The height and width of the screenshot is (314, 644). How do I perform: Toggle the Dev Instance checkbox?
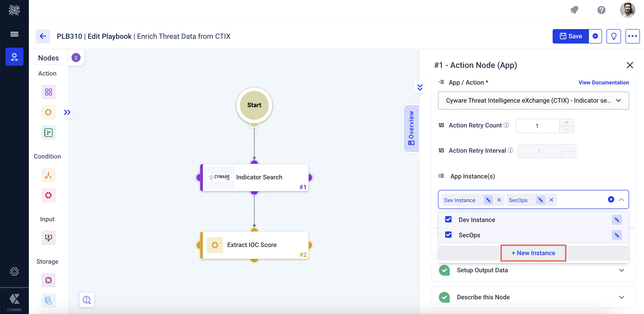(449, 219)
